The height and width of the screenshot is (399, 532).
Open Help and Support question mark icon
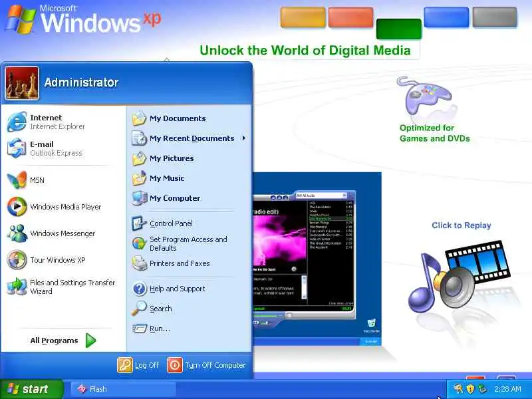pyautogui.click(x=139, y=289)
